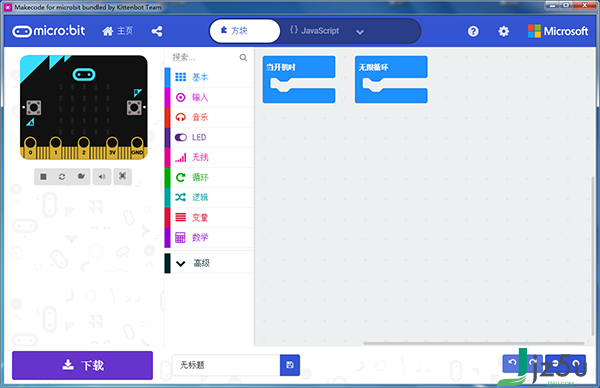Launch simulator in full screen
This screenshot has height=388, width=600.
pos(122,176)
